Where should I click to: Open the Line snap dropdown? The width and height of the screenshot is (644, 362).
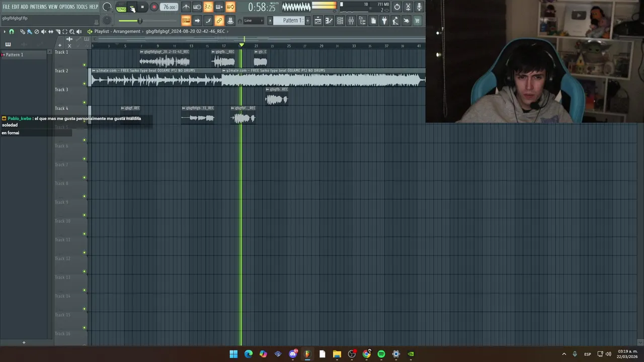(x=253, y=21)
